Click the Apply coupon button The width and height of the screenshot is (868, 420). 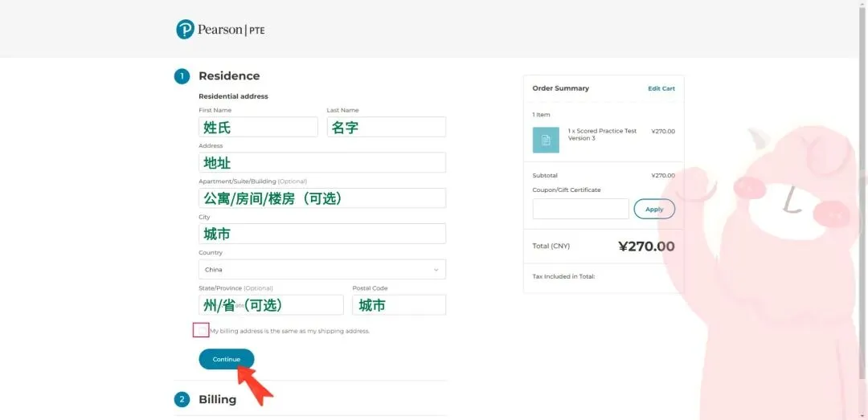pos(654,209)
